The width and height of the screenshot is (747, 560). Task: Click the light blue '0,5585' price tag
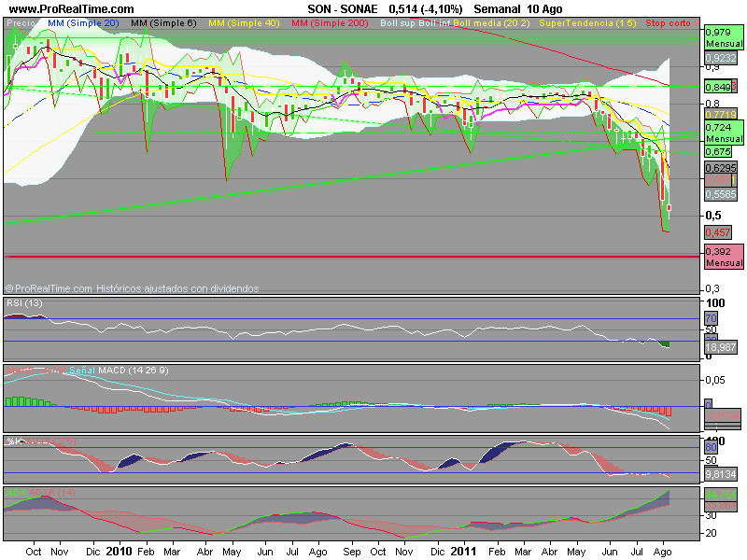(721, 194)
